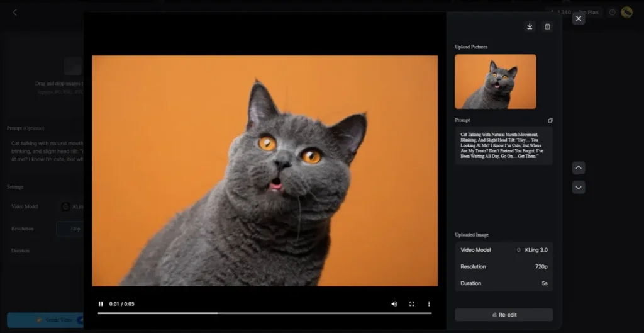Click the Upload Pictures heading

tap(471, 47)
